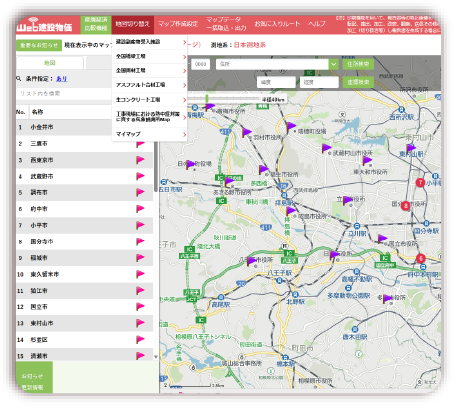Click the purple flag at 八王子市役所 on the map
This screenshot has width=456, height=408.
coord(252,261)
